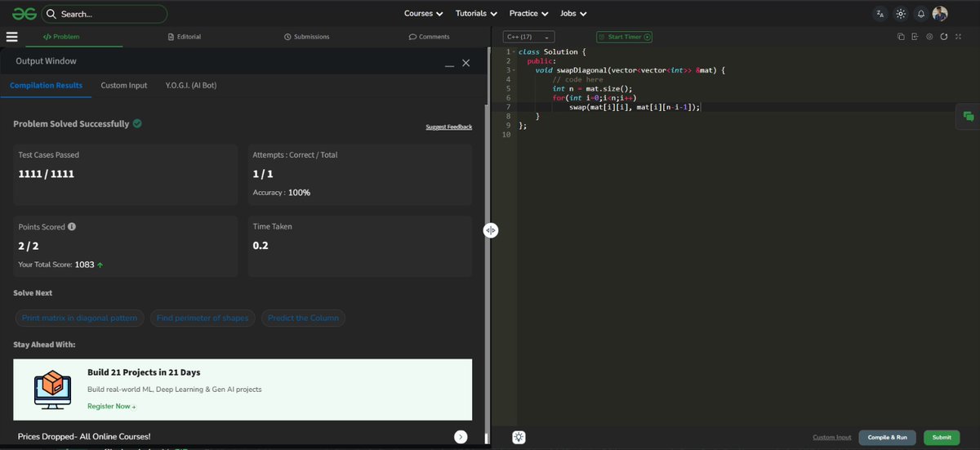980x450 pixels.
Task: Open the user profile avatar
Action: tap(940, 14)
